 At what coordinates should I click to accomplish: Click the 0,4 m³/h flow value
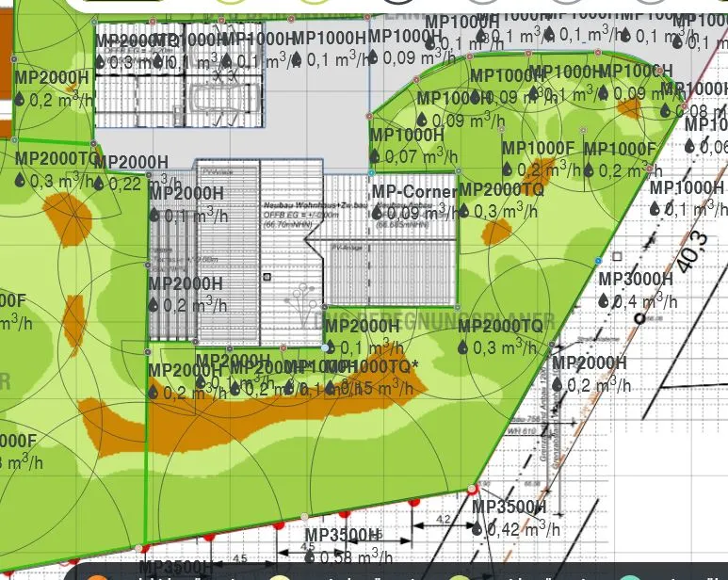tap(645, 301)
